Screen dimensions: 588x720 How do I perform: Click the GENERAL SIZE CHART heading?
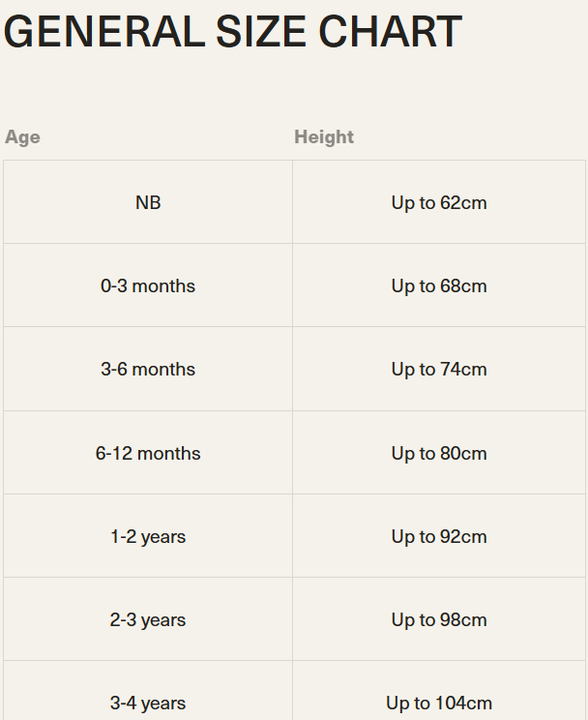point(232,32)
